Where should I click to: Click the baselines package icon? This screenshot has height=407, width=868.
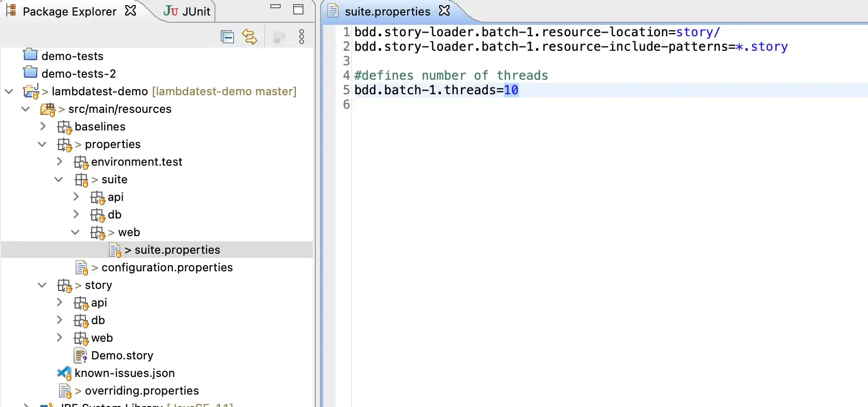(64, 127)
